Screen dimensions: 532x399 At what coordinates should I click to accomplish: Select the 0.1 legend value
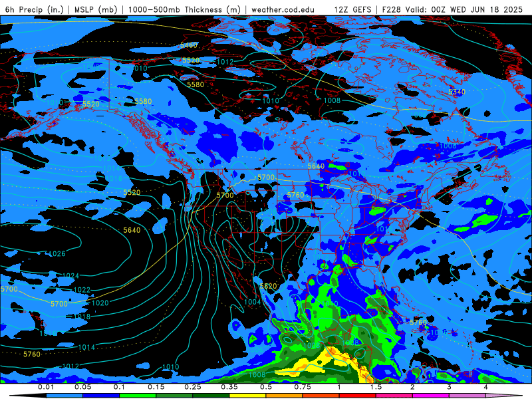(119, 387)
